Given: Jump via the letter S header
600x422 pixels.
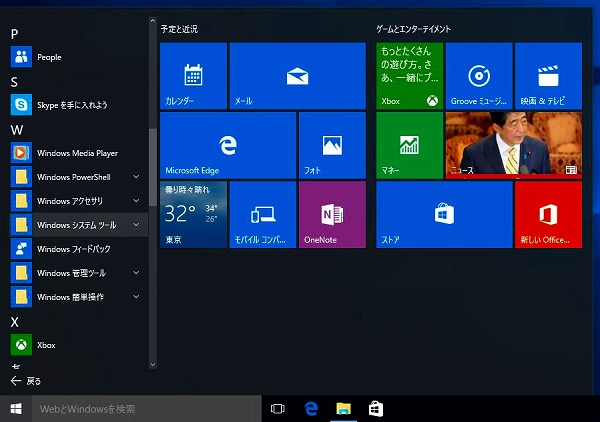Looking at the screenshot, I should click(x=14, y=82).
